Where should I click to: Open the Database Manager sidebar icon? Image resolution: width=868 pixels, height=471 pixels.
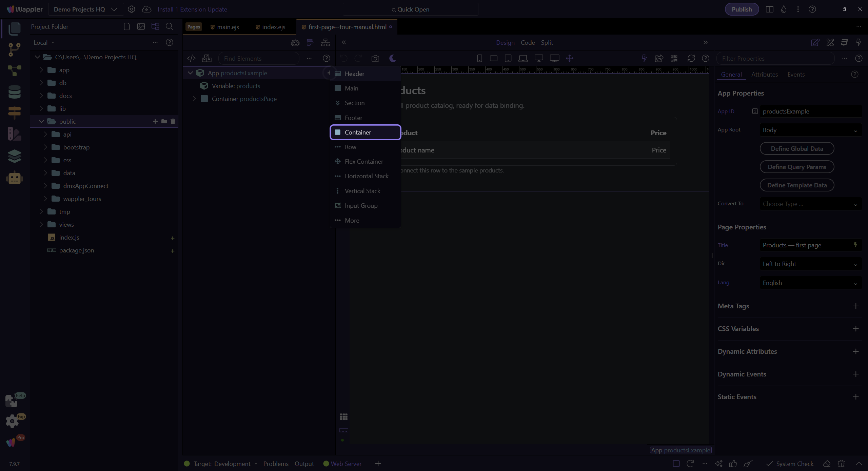point(14,92)
